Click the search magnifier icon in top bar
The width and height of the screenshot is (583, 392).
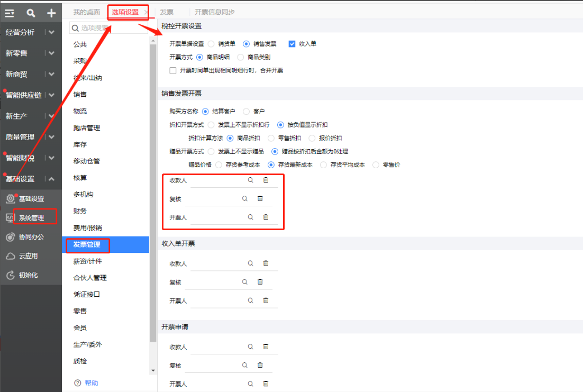tap(31, 13)
